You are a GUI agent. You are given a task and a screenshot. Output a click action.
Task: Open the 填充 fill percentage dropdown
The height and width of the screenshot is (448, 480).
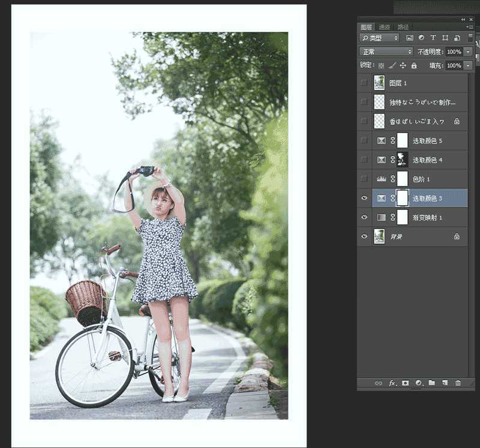click(467, 65)
